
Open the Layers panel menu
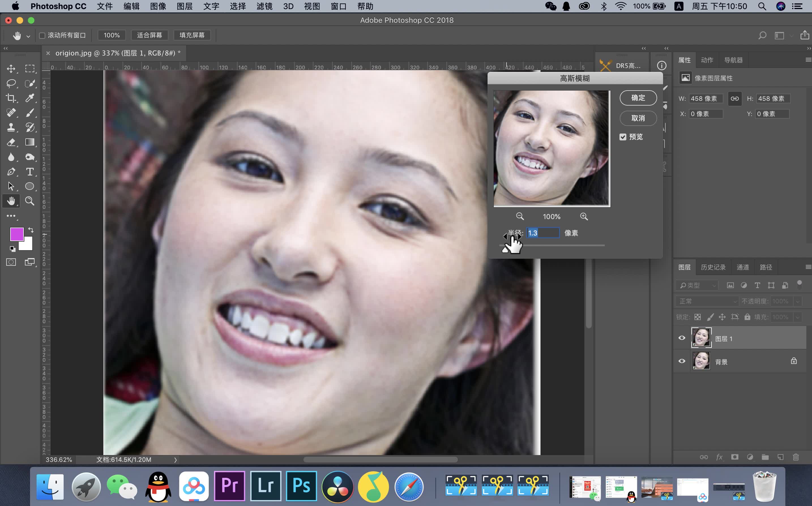[808, 267]
